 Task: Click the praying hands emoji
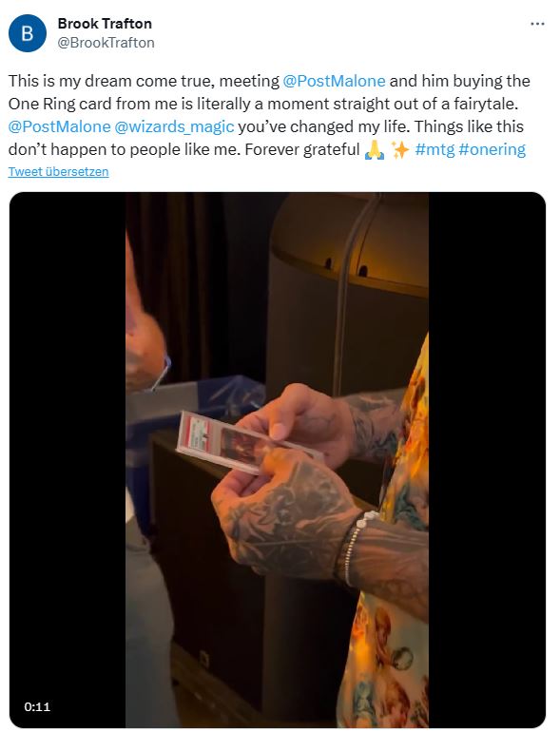374,150
